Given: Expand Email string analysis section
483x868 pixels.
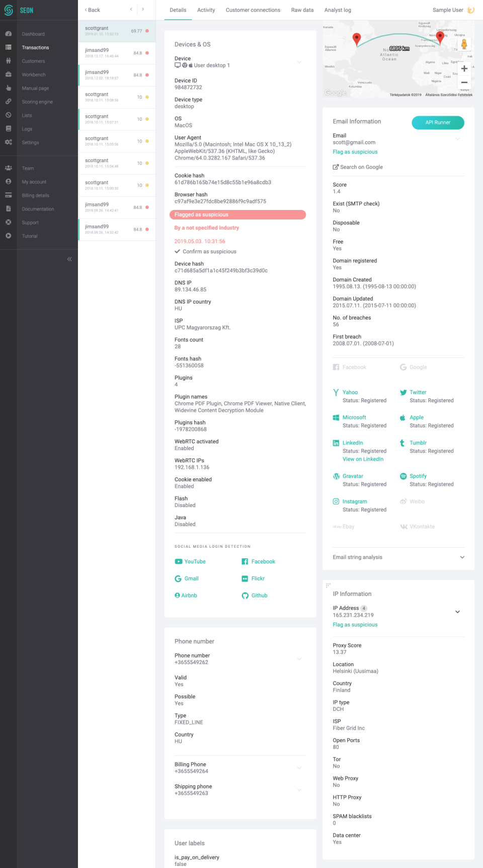Looking at the screenshot, I should [x=462, y=557].
